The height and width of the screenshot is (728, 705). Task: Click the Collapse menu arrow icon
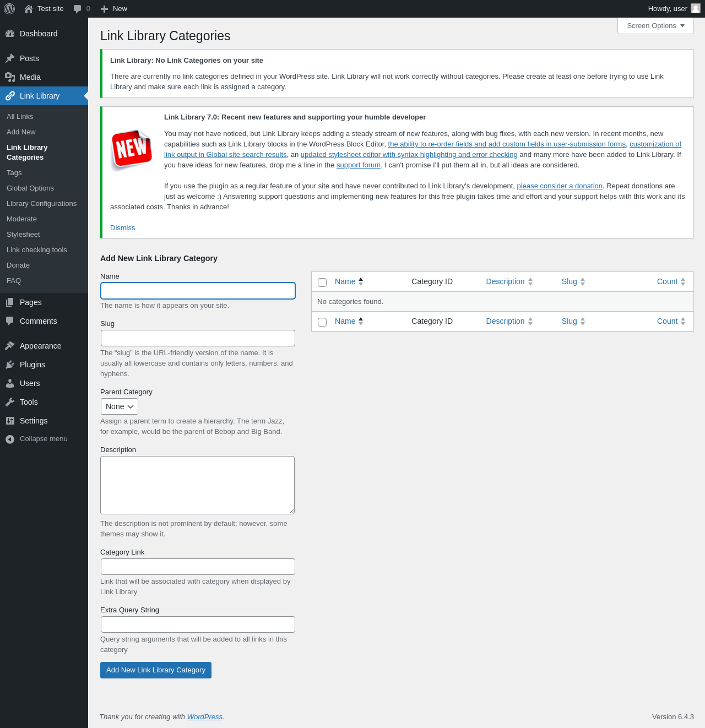pos(10,439)
